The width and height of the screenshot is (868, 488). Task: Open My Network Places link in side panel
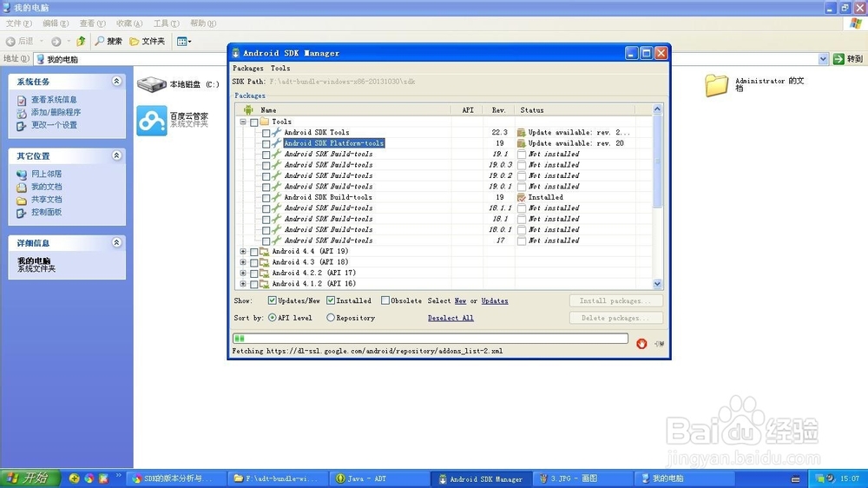point(47,174)
